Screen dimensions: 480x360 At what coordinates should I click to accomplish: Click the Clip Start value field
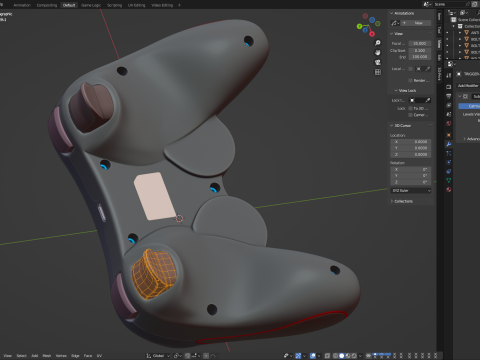click(x=419, y=50)
